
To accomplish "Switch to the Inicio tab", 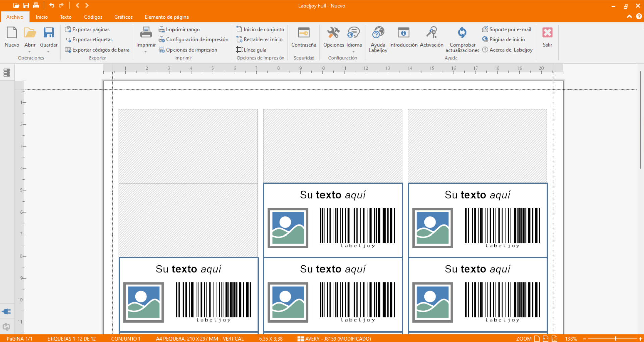I will 42,17.
